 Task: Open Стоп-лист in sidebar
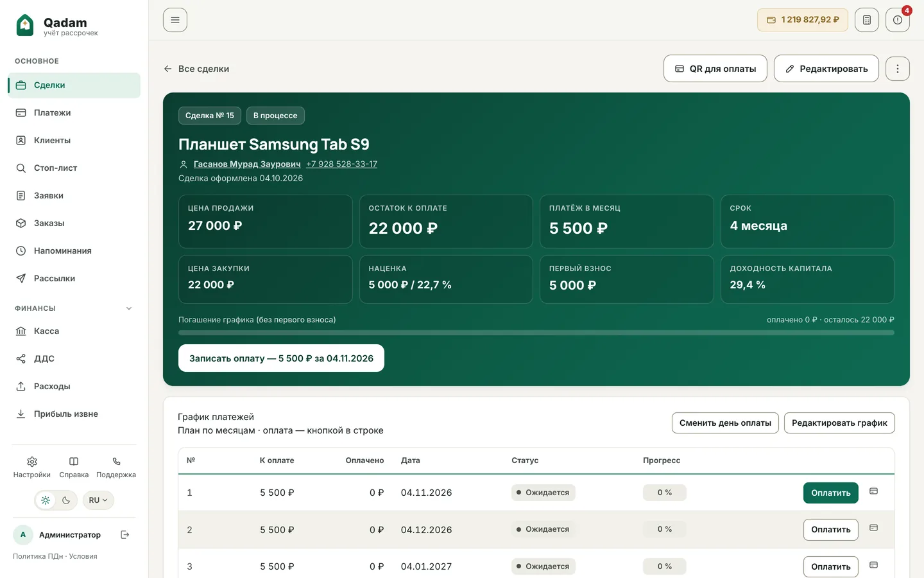74,168
